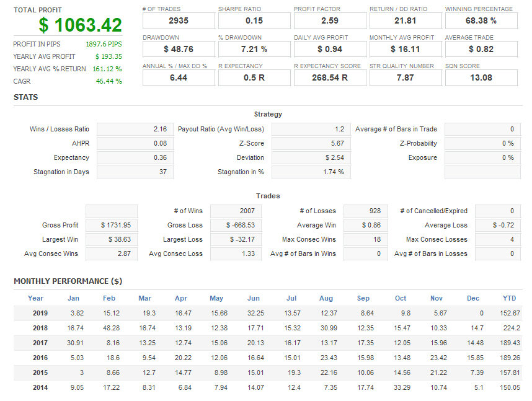Image resolution: width=532 pixels, height=401 pixels.
Task: Click the STATS section heading
Action: pos(26,97)
